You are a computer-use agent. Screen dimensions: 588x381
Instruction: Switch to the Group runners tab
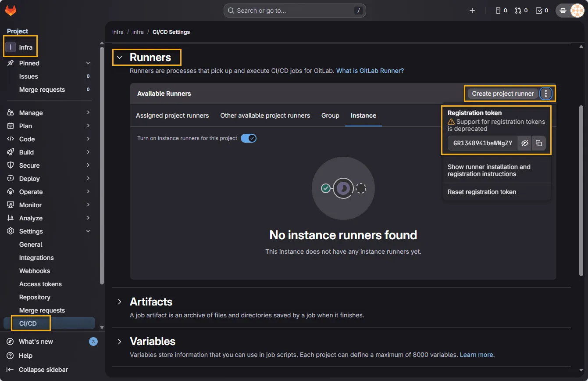click(x=330, y=115)
